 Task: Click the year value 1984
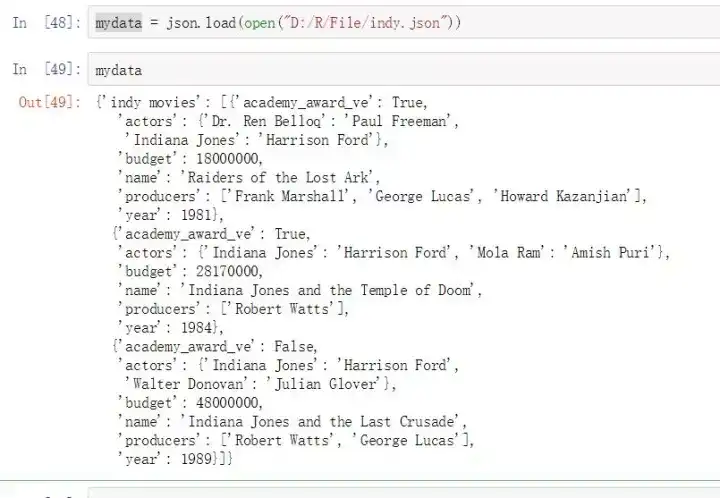pyautogui.click(x=197, y=328)
